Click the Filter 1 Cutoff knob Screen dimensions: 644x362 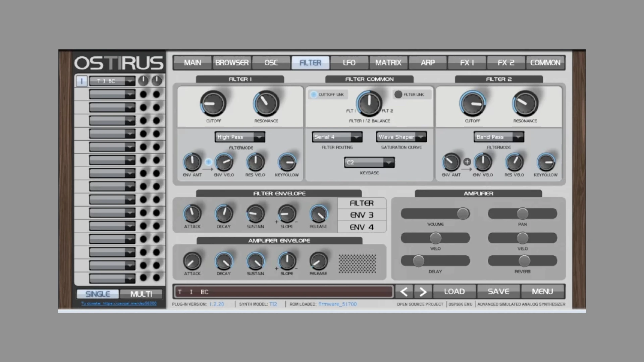213,104
